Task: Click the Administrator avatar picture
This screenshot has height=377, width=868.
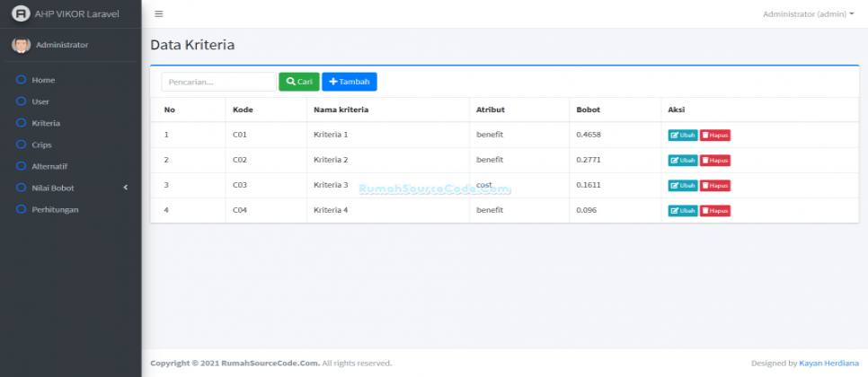Action: coord(21,45)
